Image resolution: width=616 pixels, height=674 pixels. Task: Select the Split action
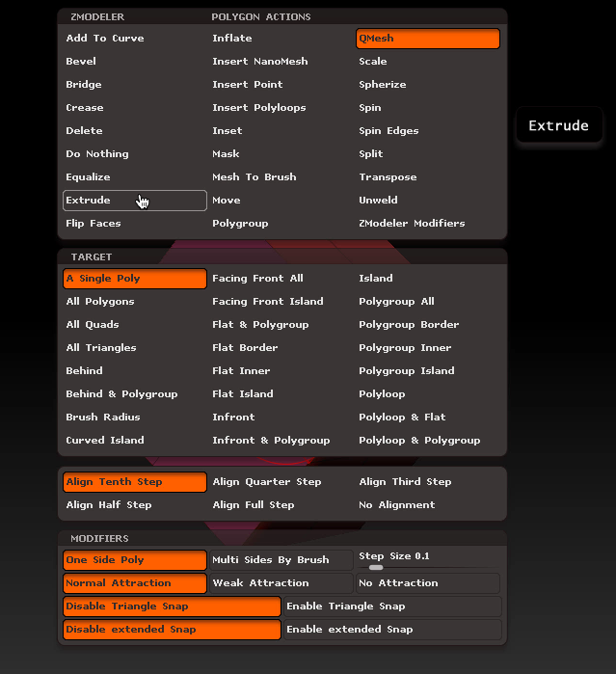tap(428, 154)
